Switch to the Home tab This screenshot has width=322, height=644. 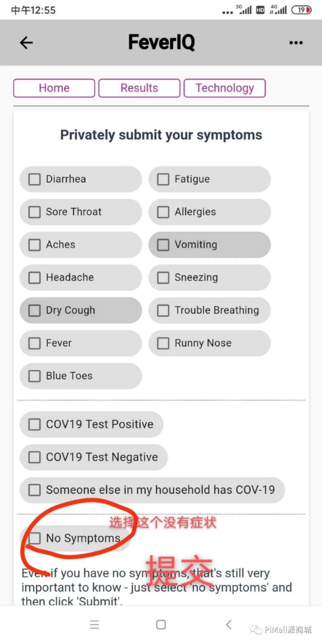click(x=54, y=88)
